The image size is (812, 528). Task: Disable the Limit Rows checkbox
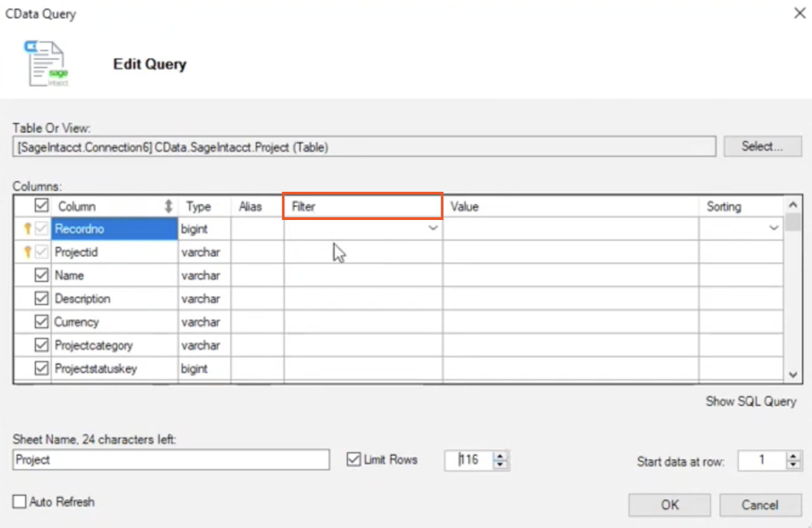tap(353, 460)
